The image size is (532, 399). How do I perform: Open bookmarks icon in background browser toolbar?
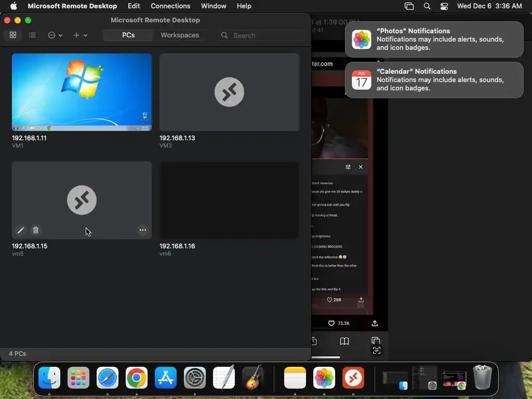[344, 341]
